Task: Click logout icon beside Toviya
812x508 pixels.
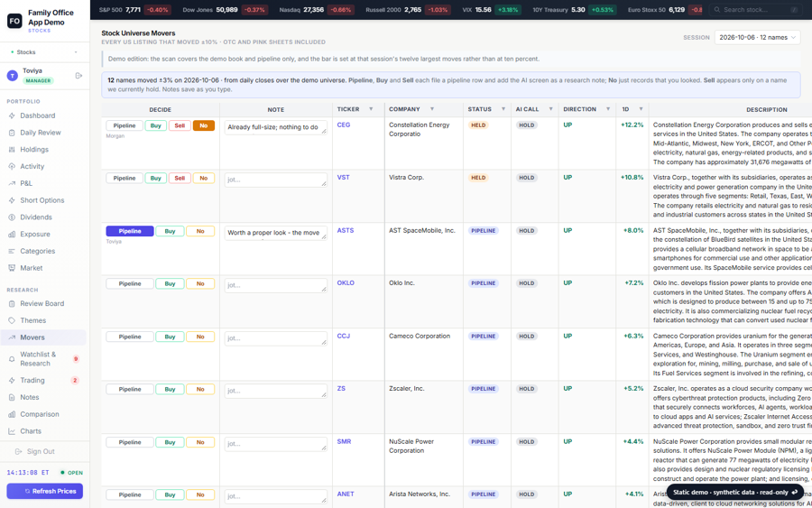Action: (78, 76)
